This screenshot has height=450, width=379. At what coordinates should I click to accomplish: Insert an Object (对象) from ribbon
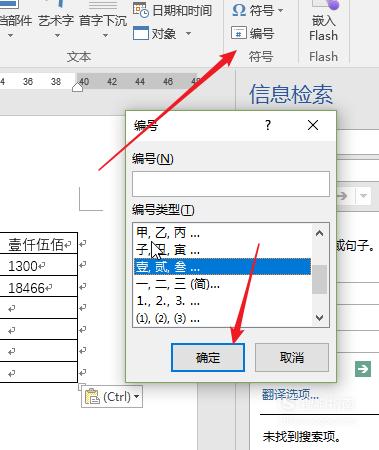(x=155, y=33)
